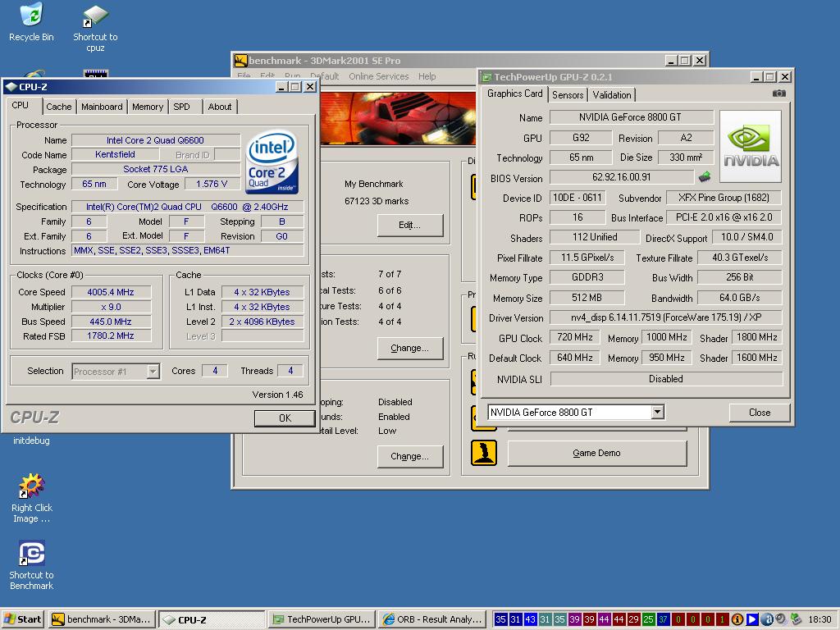Click the joystick icon beside Game Demo

[x=484, y=453]
